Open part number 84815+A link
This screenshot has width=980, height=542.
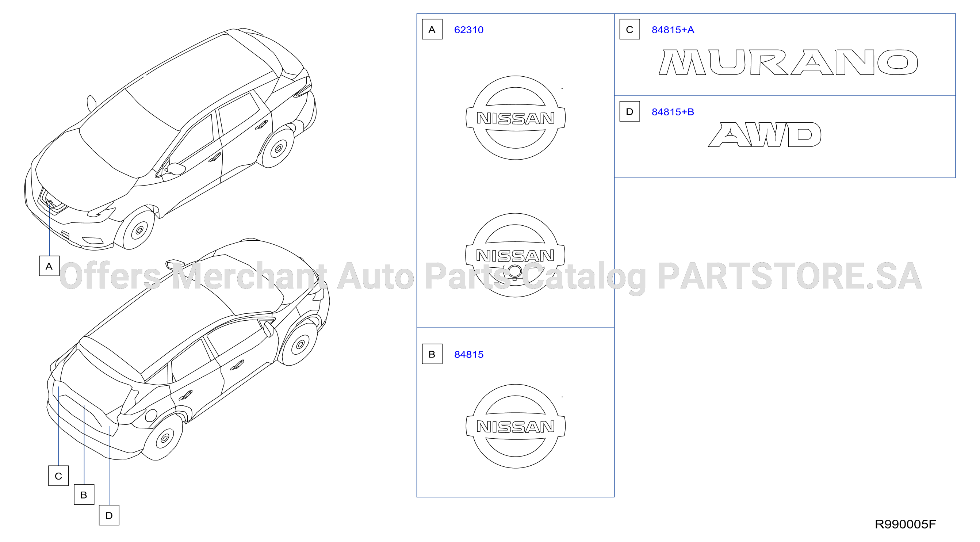click(x=673, y=30)
